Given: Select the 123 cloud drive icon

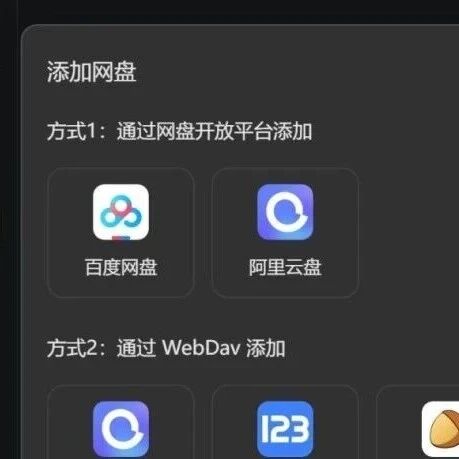Looking at the screenshot, I should pyautogui.click(x=285, y=429).
